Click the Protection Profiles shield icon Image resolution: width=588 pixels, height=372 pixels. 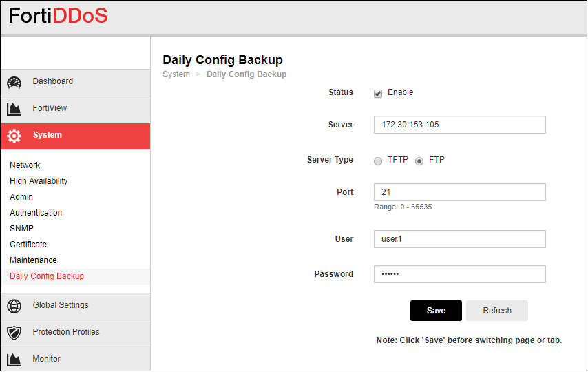click(x=14, y=333)
